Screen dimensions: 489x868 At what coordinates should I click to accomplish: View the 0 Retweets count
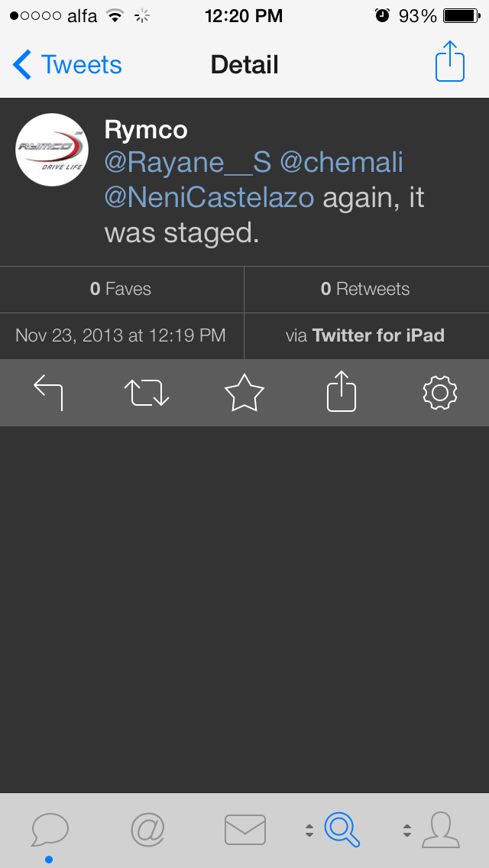click(365, 289)
